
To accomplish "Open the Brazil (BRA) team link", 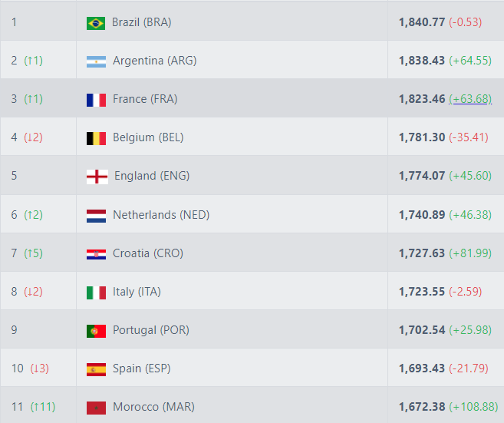I will tap(142, 22).
